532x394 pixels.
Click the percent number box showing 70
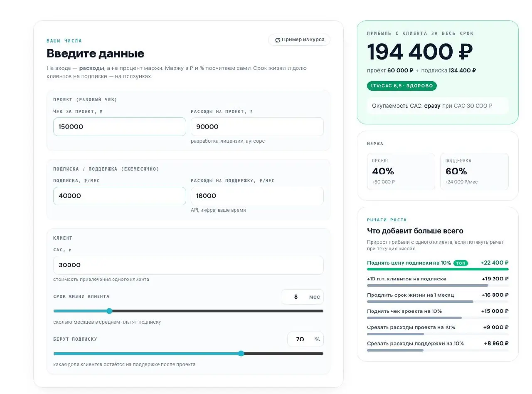coord(305,339)
